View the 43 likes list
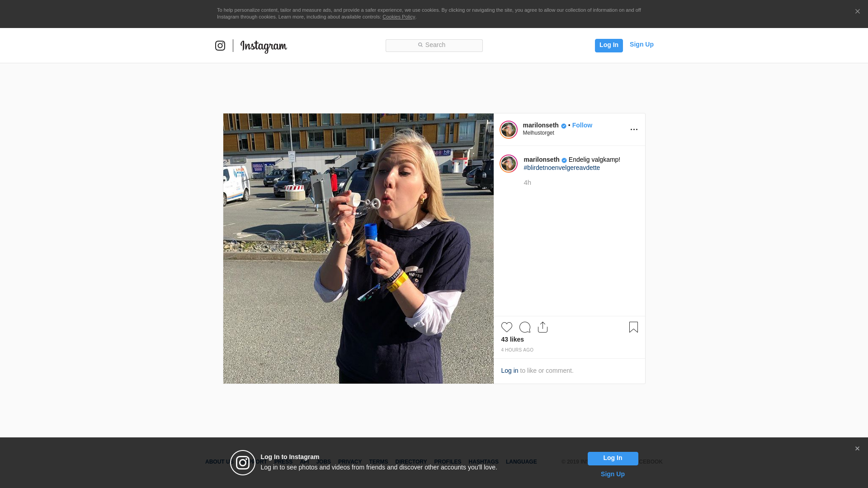 coord(513,339)
